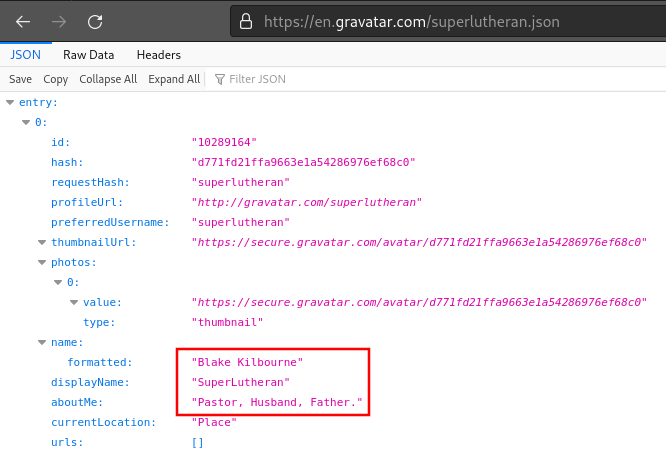Click the browser forward arrow

point(59,22)
